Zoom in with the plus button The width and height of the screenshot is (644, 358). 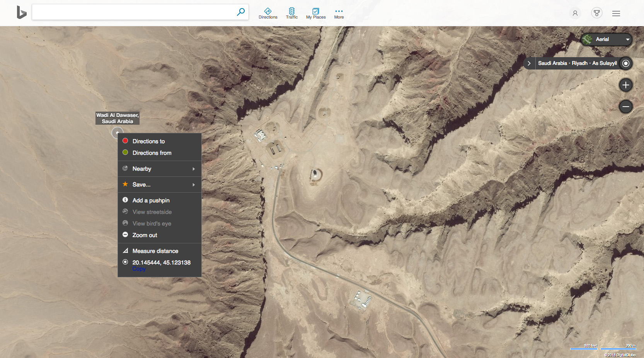click(x=625, y=85)
